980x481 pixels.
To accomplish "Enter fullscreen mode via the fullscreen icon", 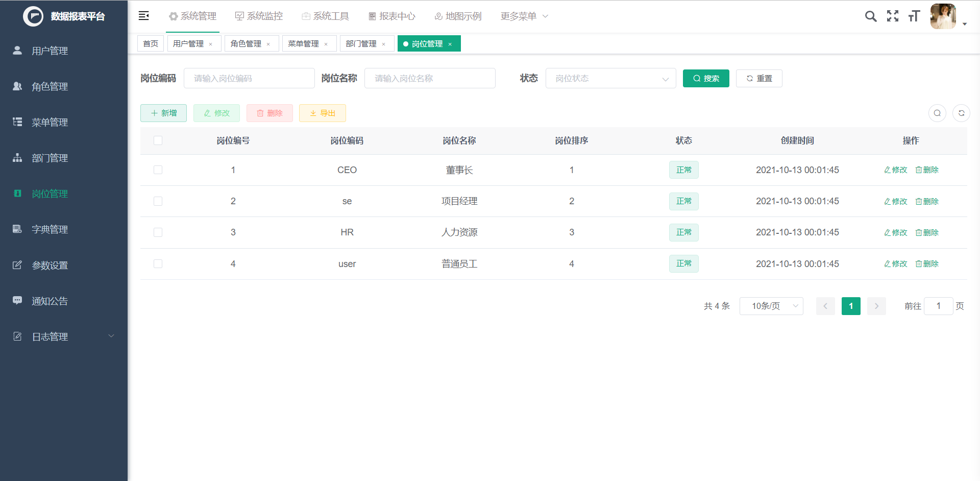I will [x=893, y=16].
